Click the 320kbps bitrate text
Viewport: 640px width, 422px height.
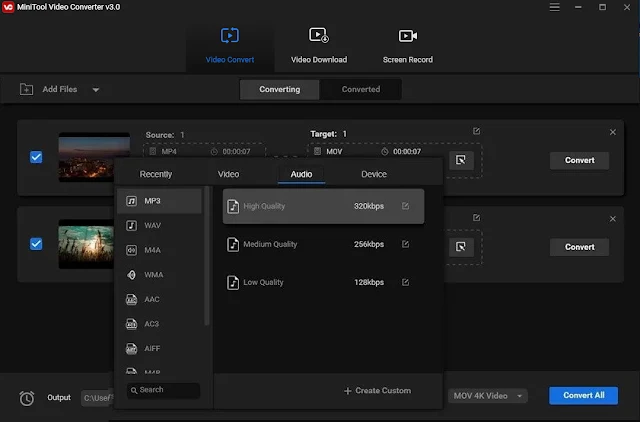pyautogui.click(x=369, y=206)
